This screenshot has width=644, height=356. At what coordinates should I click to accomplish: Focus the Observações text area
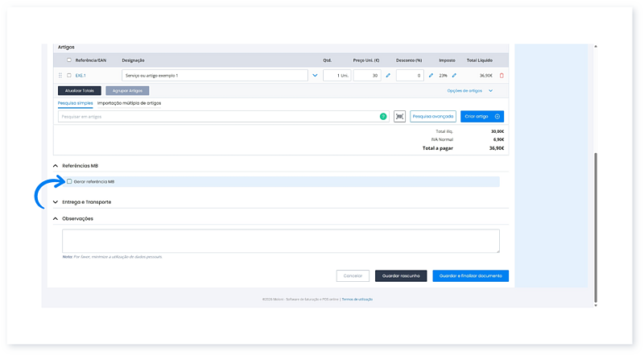coord(281,241)
